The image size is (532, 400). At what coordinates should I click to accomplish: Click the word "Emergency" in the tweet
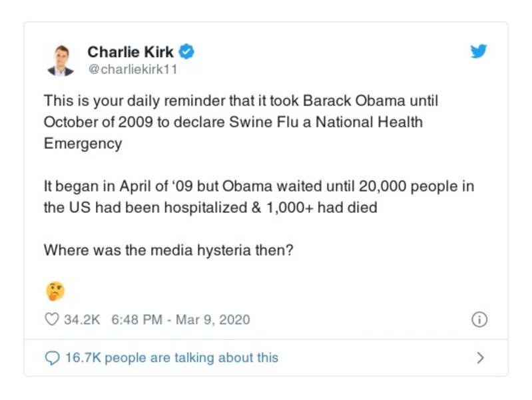(x=83, y=144)
